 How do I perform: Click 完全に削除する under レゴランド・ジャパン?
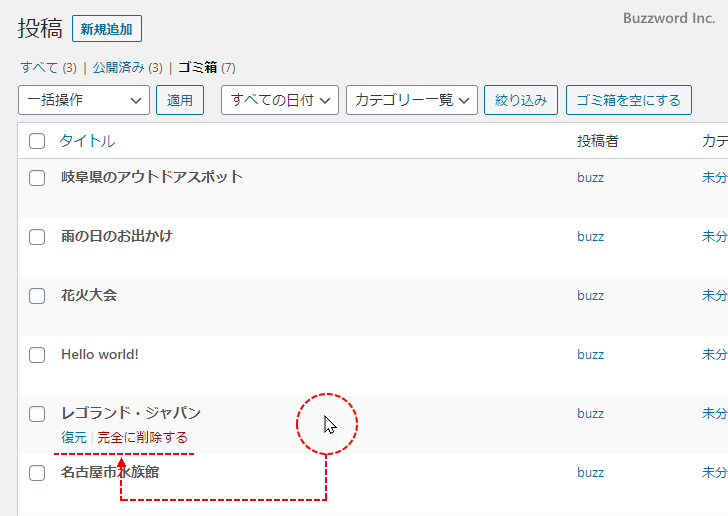[x=142, y=437]
